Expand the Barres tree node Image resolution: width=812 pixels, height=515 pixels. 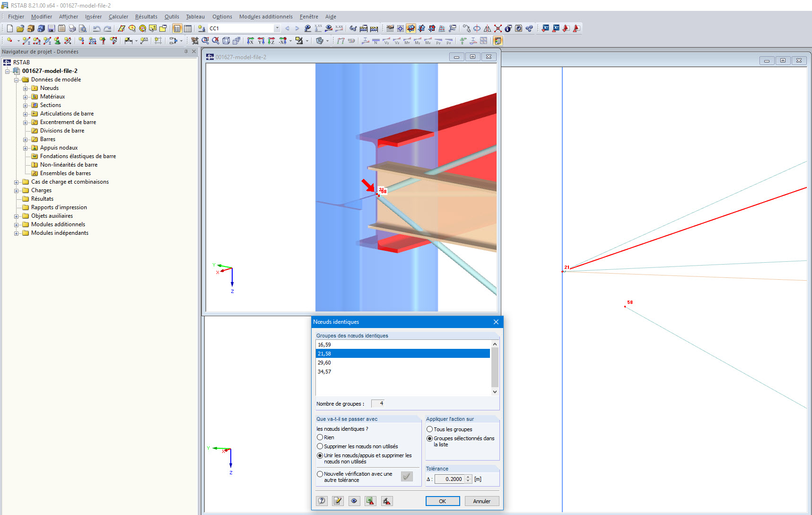(26, 140)
